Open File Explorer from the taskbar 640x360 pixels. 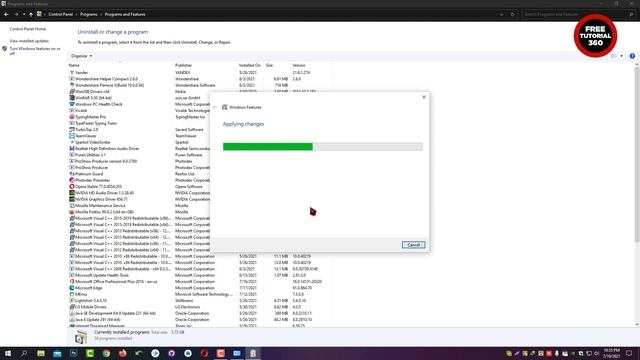pos(41,353)
